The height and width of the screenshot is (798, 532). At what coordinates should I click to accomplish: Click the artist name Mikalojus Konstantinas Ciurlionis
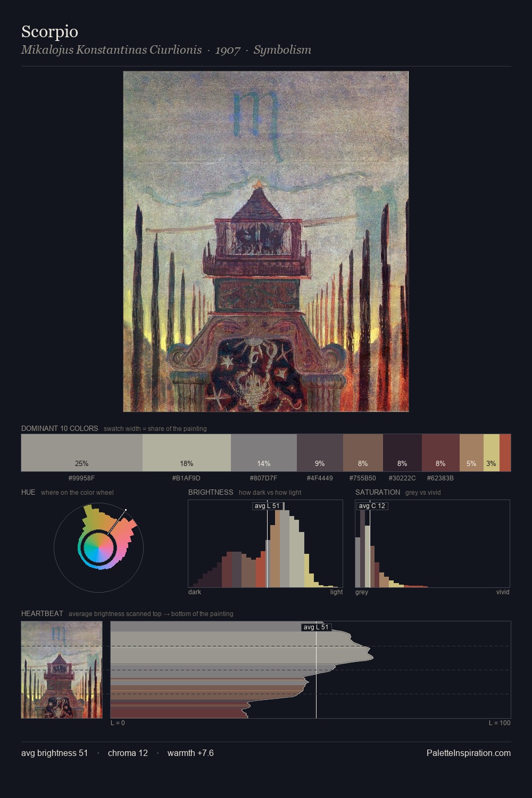(111, 49)
